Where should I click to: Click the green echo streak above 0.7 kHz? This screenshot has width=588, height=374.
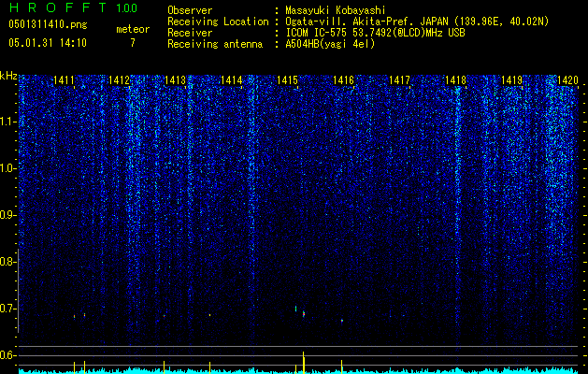coord(296,309)
